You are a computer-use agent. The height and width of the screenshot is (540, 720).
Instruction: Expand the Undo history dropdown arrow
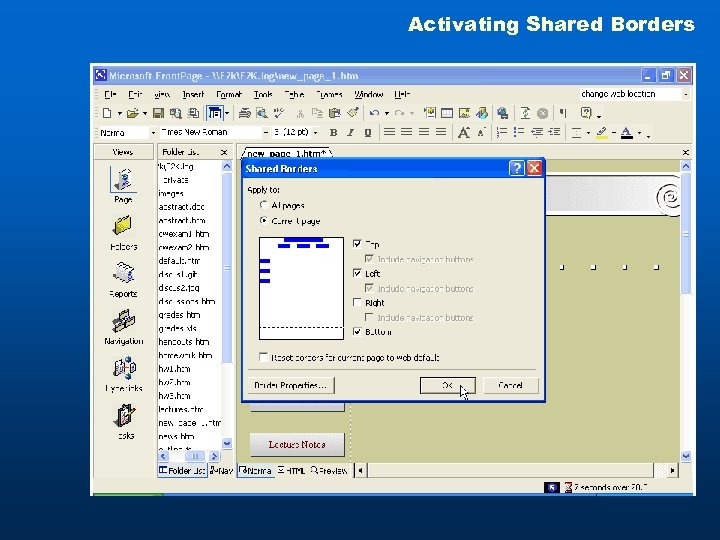tap(387, 113)
